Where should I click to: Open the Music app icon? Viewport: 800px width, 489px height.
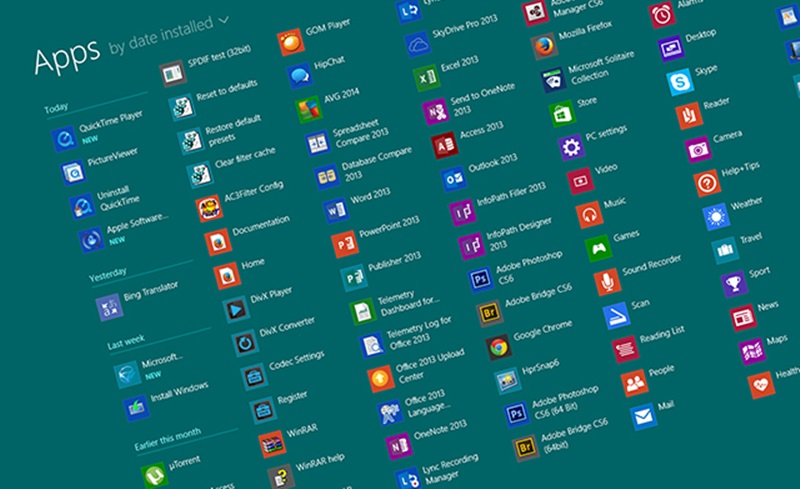click(x=589, y=215)
